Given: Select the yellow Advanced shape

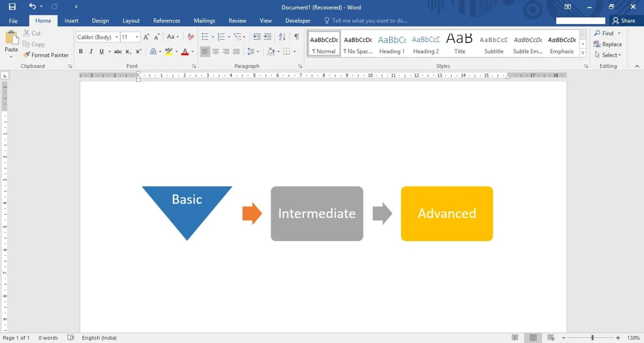Looking at the screenshot, I should point(447,214).
